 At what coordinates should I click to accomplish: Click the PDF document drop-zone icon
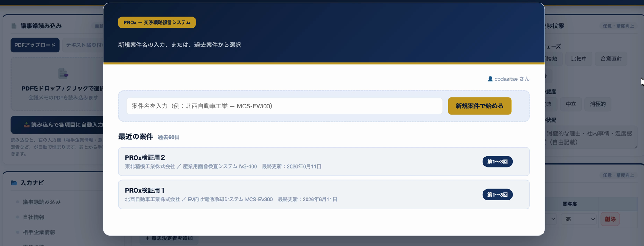(x=63, y=74)
